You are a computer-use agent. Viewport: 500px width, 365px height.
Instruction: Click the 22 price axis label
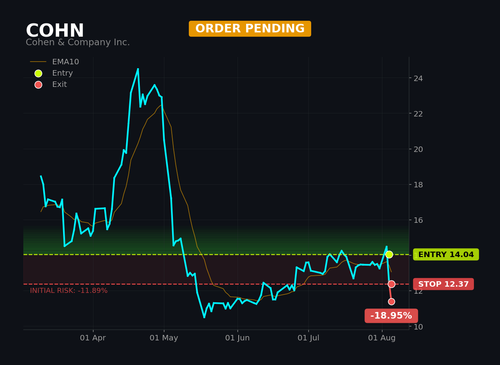[418, 114]
